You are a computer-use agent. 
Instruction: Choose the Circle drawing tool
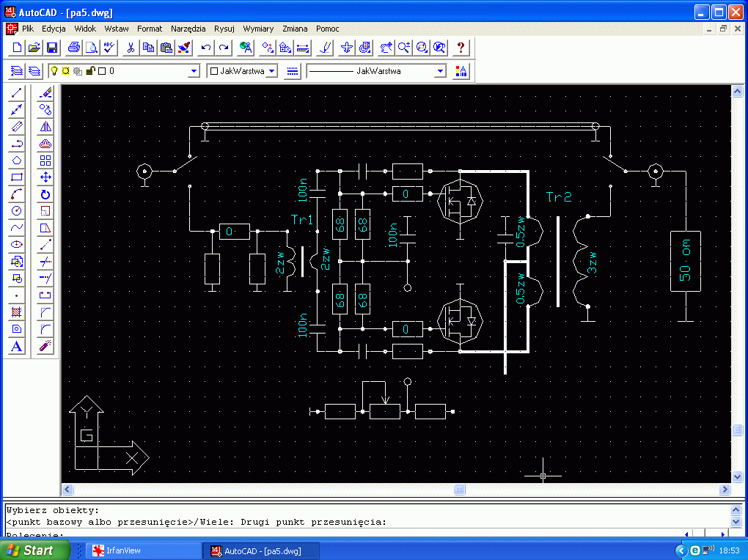pos(18,210)
